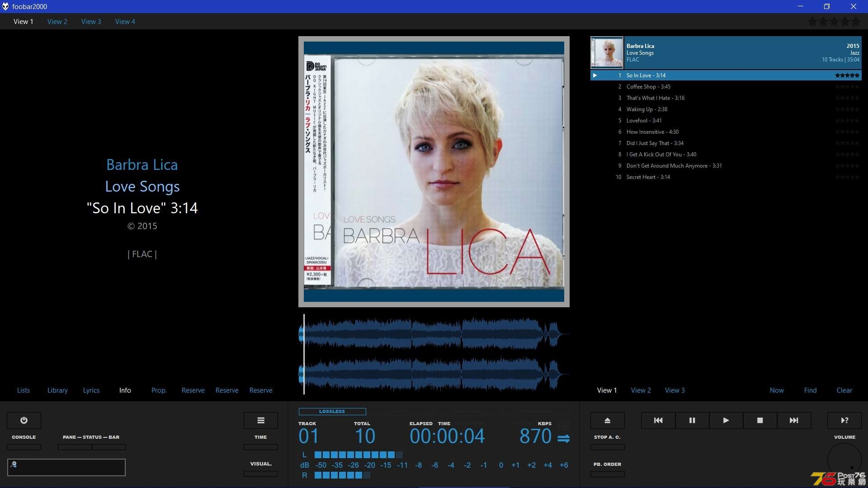Select top View 1 tab
The width and height of the screenshot is (868, 488).
coord(23,21)
